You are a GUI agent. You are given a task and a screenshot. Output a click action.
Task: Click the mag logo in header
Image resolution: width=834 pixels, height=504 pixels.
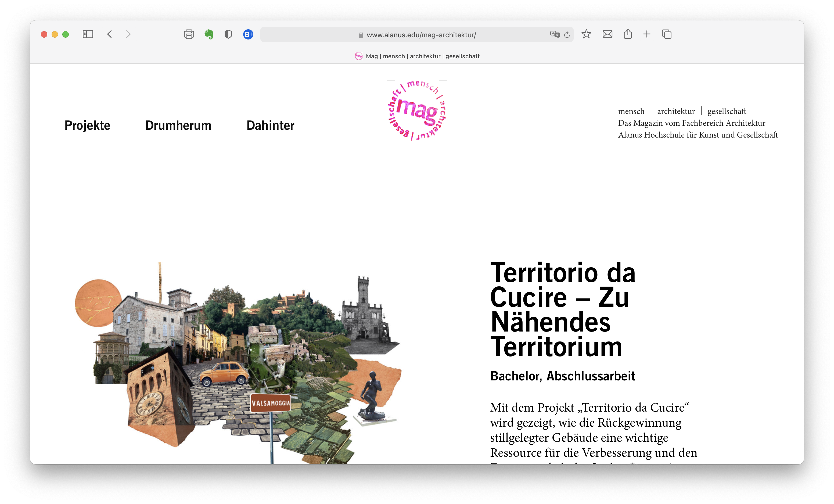[417, 111]
